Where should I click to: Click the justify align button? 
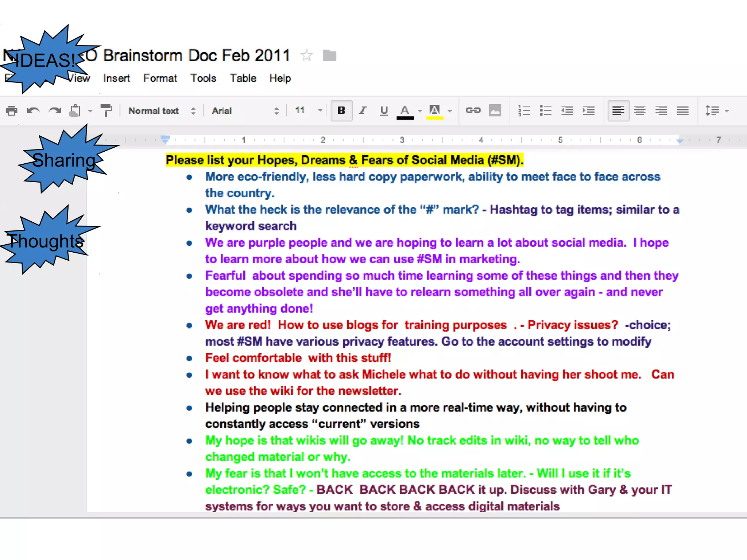click(683, 110)
